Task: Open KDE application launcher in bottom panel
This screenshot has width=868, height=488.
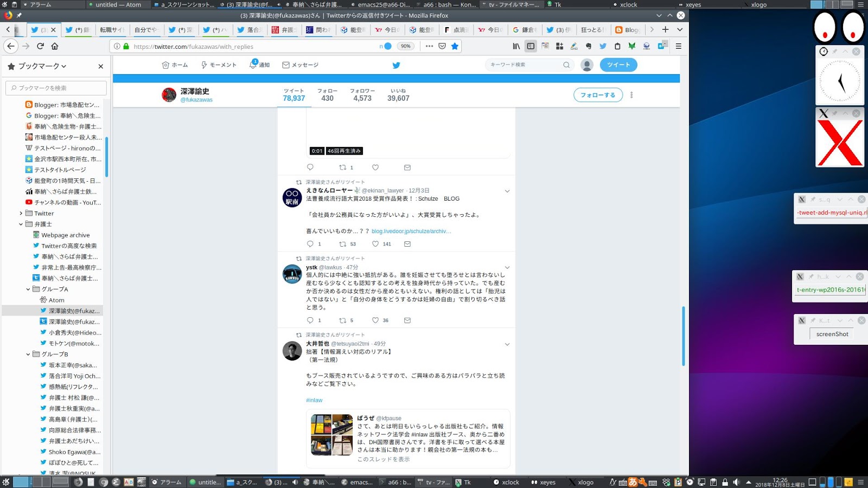Action: tap(6, 481)
